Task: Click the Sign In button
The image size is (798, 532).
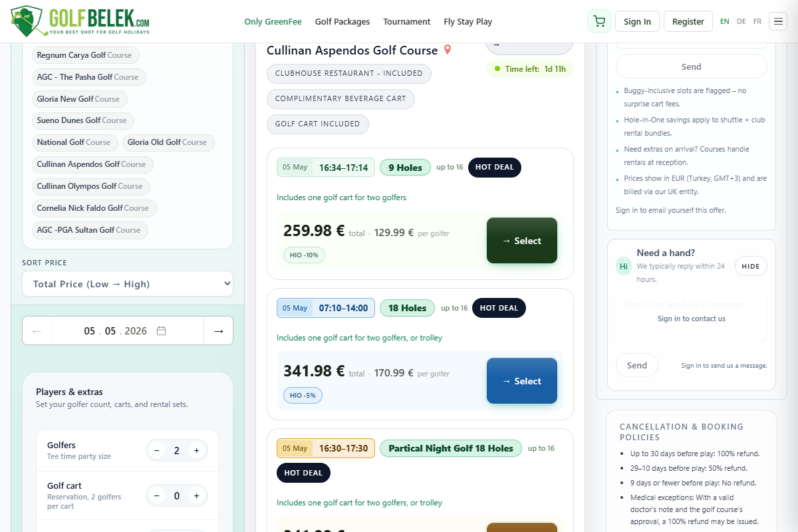Action: [x=637, y=21]
